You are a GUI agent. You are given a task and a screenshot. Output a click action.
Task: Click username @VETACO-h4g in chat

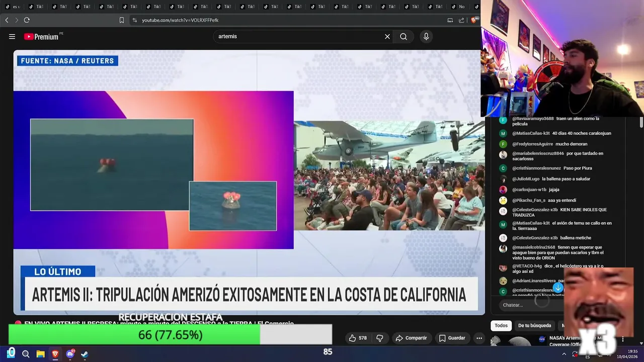[527, 266]
